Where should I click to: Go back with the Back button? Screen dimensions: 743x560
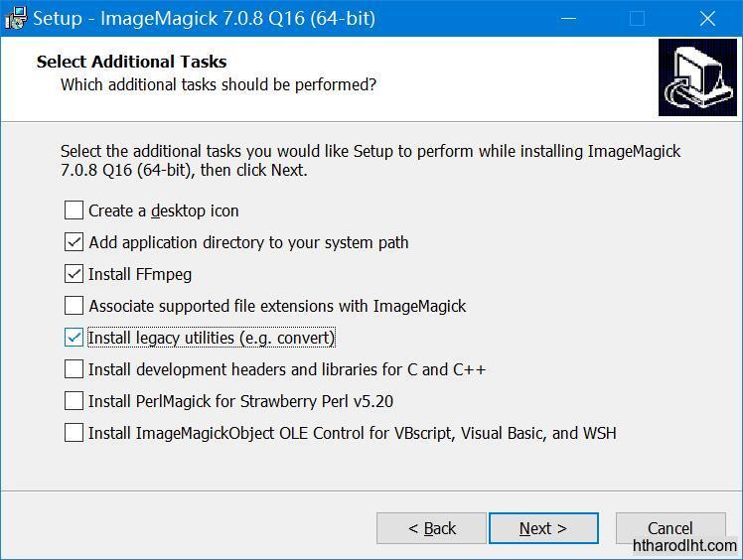point(431,528)
